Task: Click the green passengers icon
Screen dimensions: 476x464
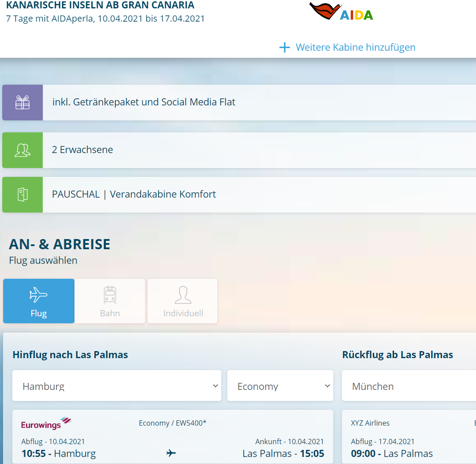Action: point(22,150)
